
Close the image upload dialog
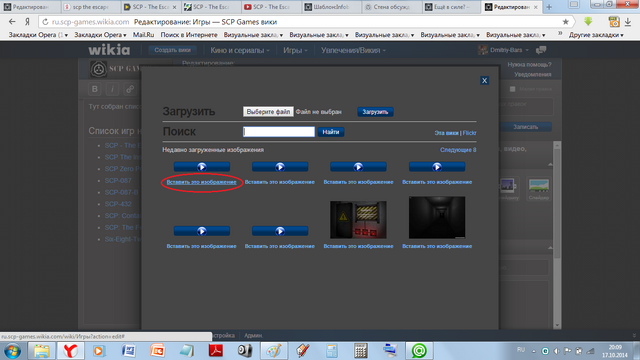click(x=484, y=80)
